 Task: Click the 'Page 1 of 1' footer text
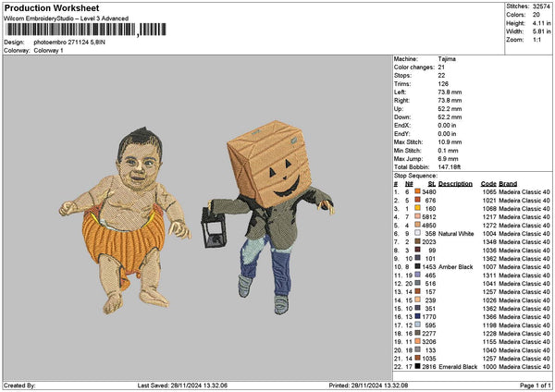pyautogui.click(x=536, y=386)
